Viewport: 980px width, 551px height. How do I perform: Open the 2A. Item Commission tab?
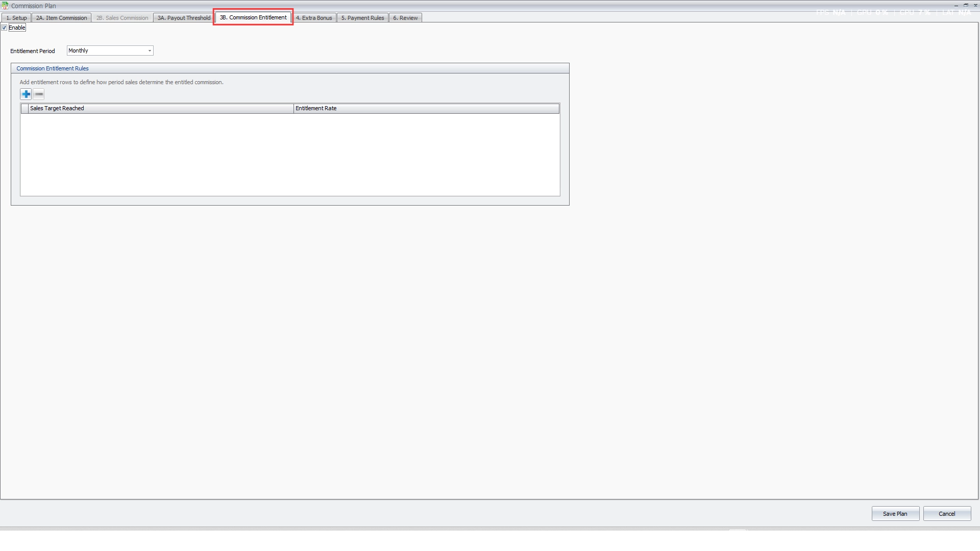coord(61,18)
